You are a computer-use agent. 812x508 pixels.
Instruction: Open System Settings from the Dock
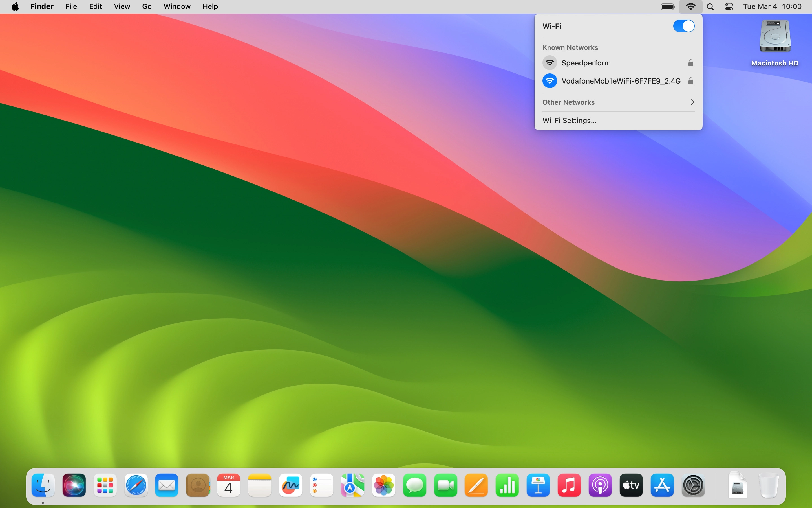[693, 485]
